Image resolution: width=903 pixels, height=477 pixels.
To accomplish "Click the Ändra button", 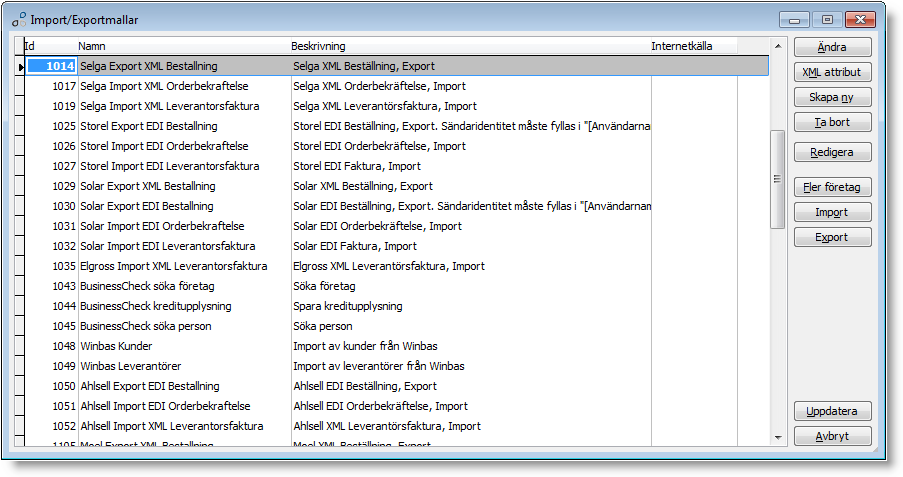I will pyautogui.click(x=832, y=47).
